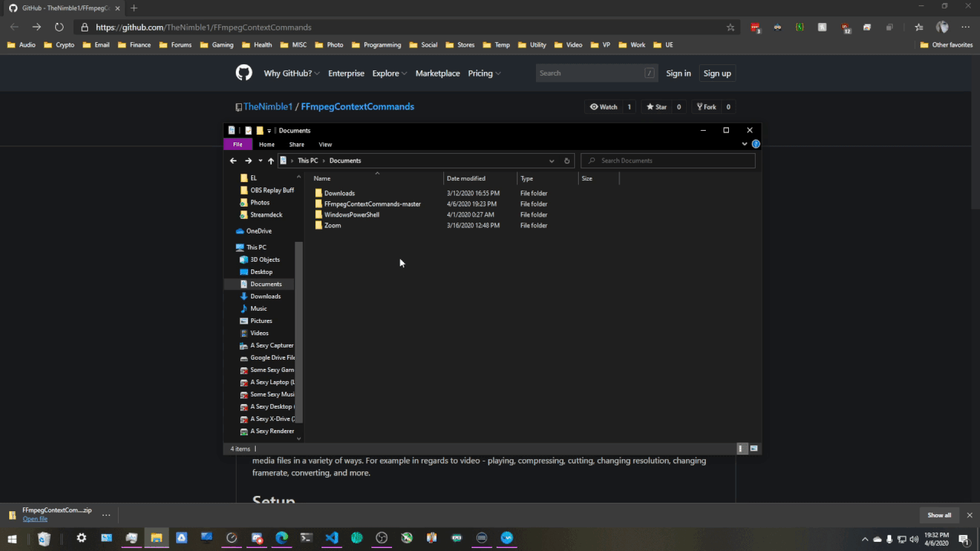980x551 pixels.
Task: Click GitHub search box
Action: pos(596,73)
